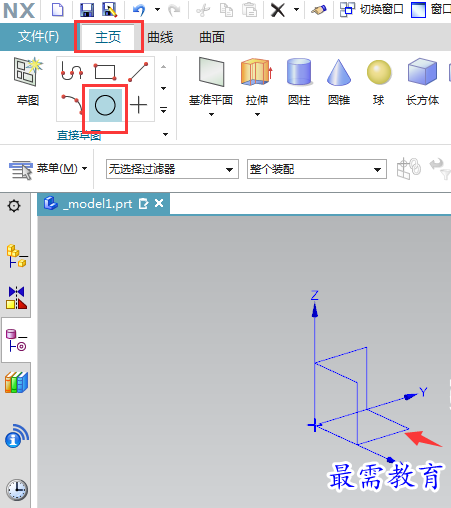
Task: Click the 长方体 block tool
Action: coord(422,81)
